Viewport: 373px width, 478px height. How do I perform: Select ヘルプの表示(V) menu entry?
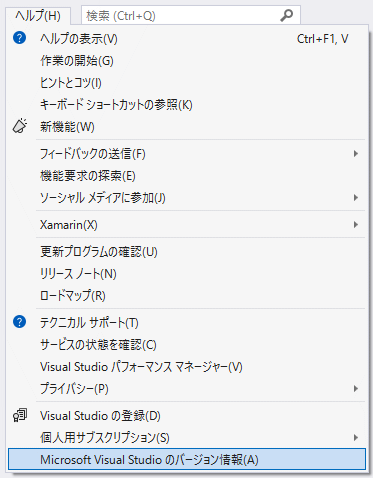187,39
